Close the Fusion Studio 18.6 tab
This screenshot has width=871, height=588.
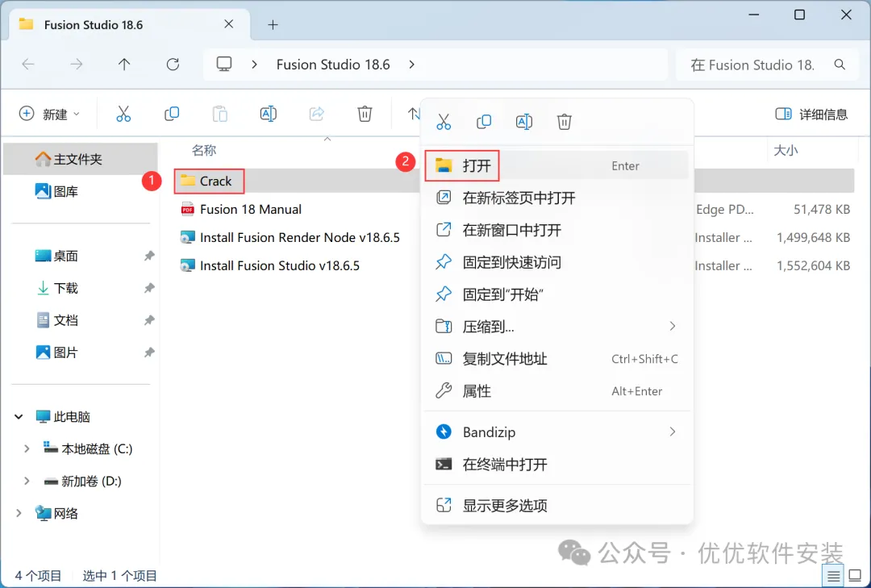228,24
